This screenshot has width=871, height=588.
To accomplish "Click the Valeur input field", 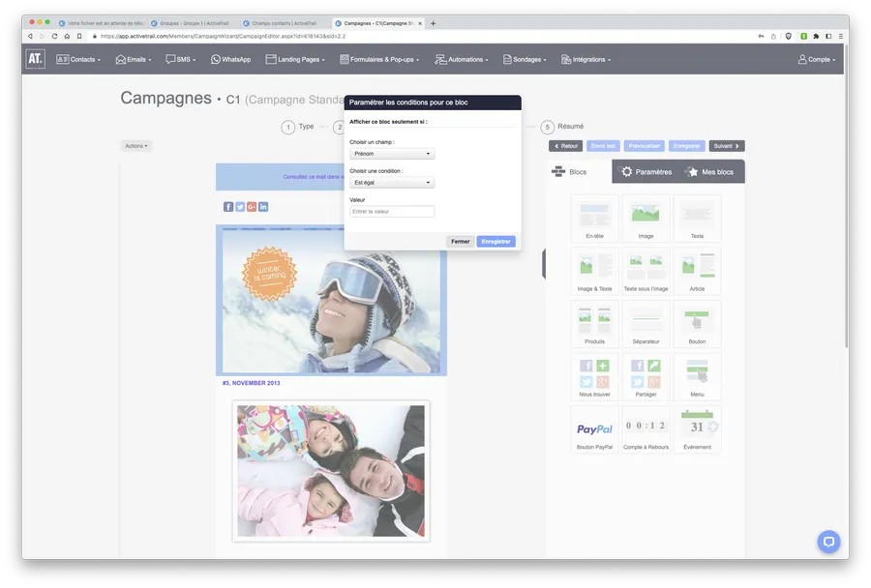I will pyautogui.click(x=392, y=212).
